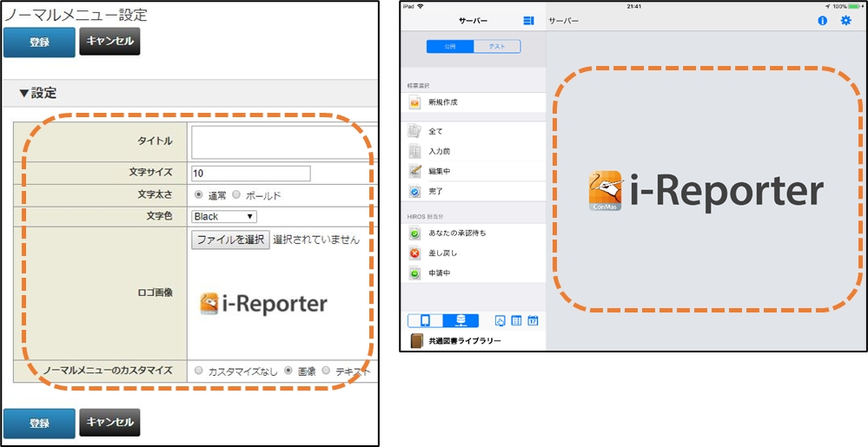Select 新規作成 row text
Image resolution: width=868 pixels, height=447 pixels.
pyautogui.click(x=443, y=102)
